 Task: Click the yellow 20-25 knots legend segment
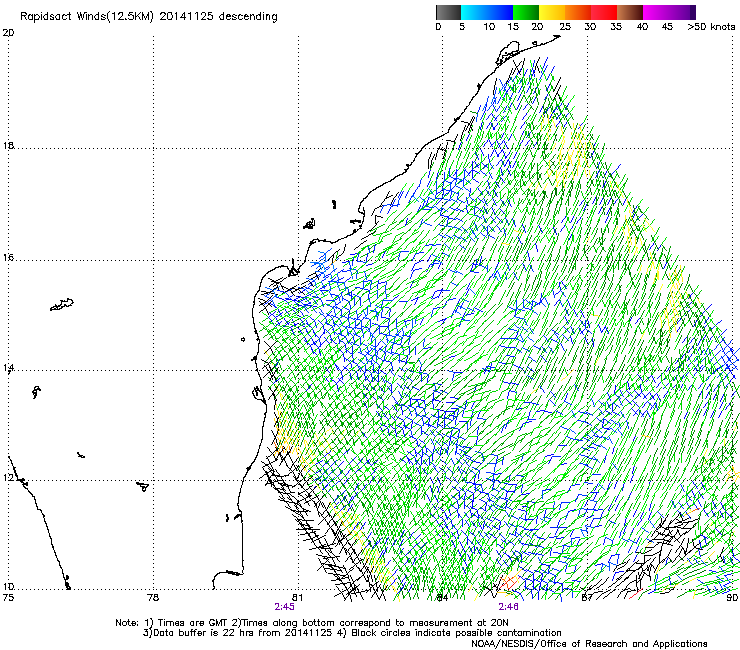552,12
